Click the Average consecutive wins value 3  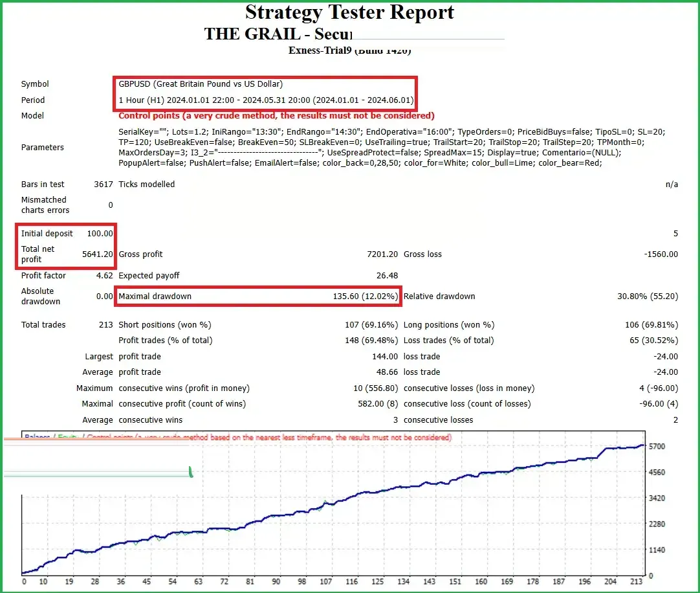395,420
